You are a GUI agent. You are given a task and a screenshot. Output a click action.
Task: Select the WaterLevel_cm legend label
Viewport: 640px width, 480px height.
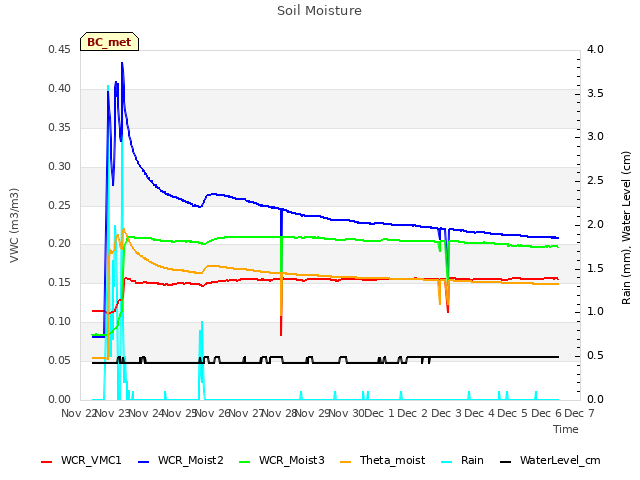[560, 460]
